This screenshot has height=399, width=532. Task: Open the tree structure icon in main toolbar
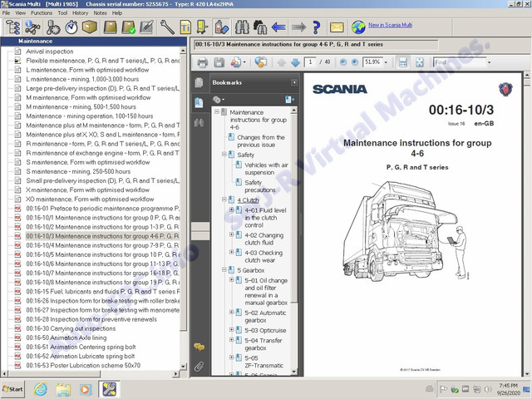pos(12,27)
